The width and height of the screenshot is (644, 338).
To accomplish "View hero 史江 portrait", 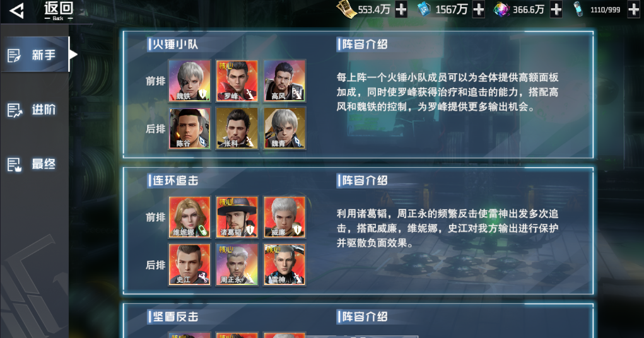I will [x=190, y=264].
